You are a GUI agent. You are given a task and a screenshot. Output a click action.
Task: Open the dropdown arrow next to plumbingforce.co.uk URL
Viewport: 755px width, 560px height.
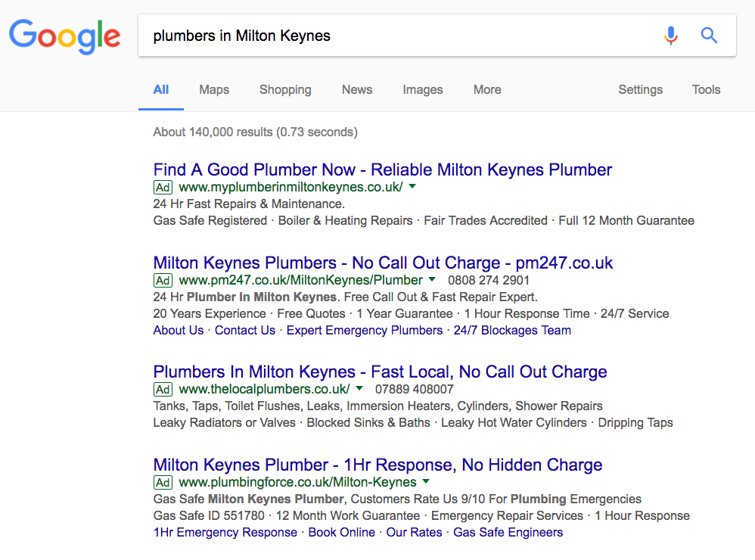pos(426,482)
